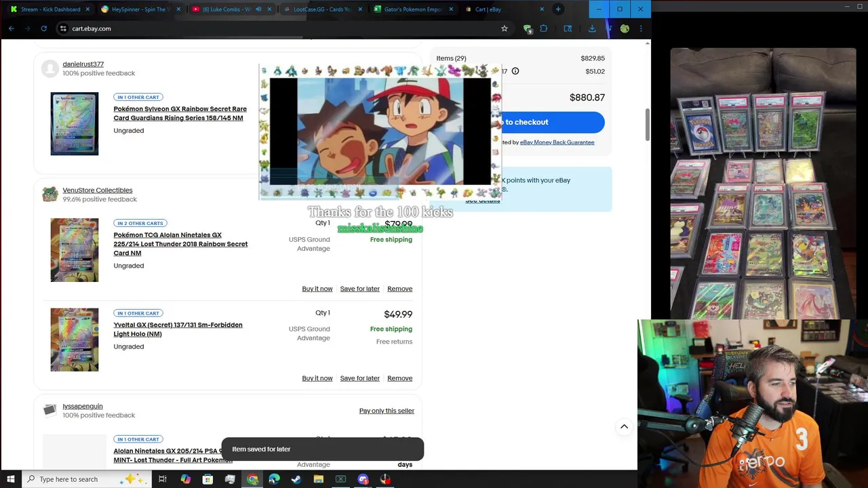Open Pokémon Sylveon GX Rainbow Secret Rare listing
Viewport: 868px width, 488px height.
(180, 113)
